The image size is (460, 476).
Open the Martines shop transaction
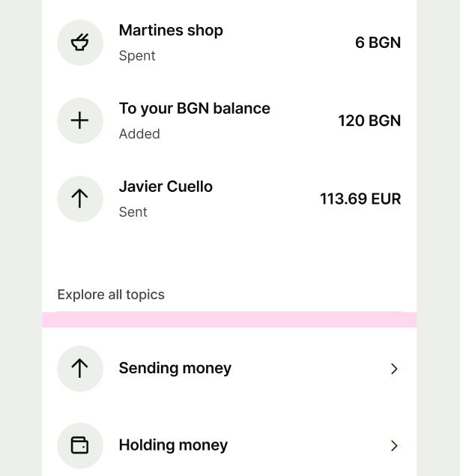tap(171, 31)
